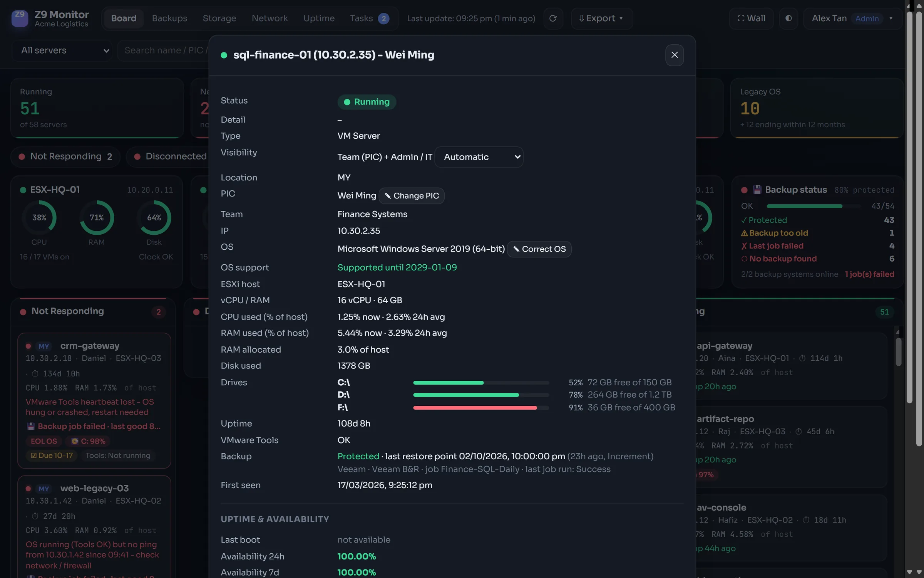
Task: Expand the All servers filter dropdown
Action: (62, 50)
